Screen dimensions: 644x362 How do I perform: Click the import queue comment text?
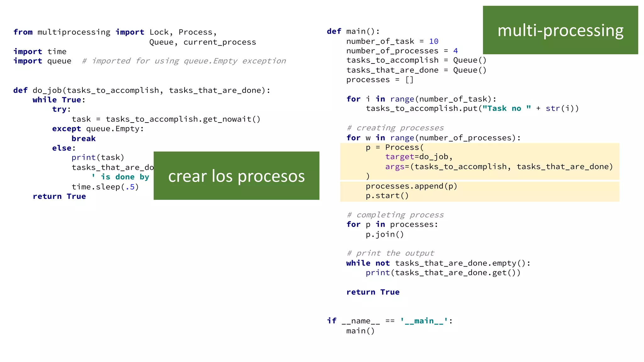[x=184, y=61]
